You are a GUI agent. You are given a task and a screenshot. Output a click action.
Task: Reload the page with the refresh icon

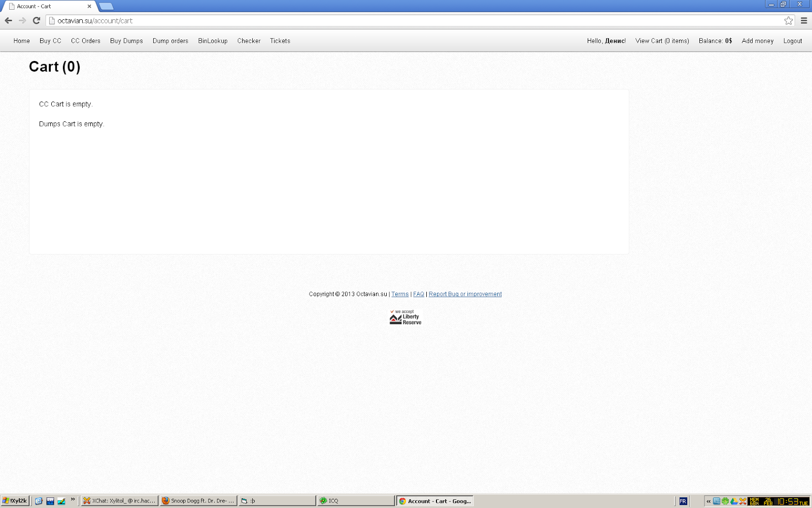[x=37, y=20]
